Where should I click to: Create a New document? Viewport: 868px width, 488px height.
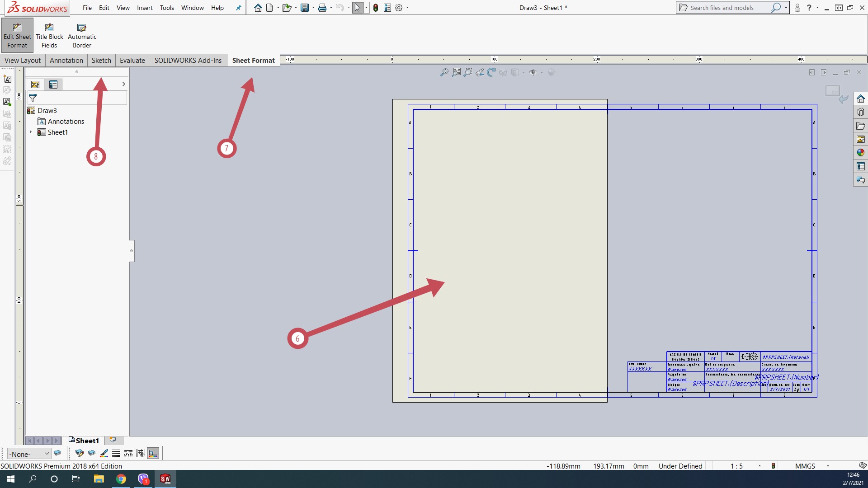pos(269,8)
